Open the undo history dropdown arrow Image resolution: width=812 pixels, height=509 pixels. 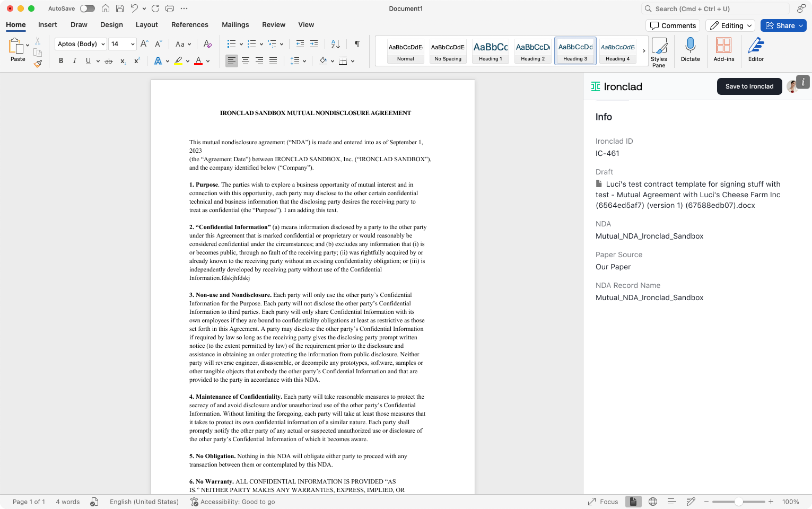144,8
